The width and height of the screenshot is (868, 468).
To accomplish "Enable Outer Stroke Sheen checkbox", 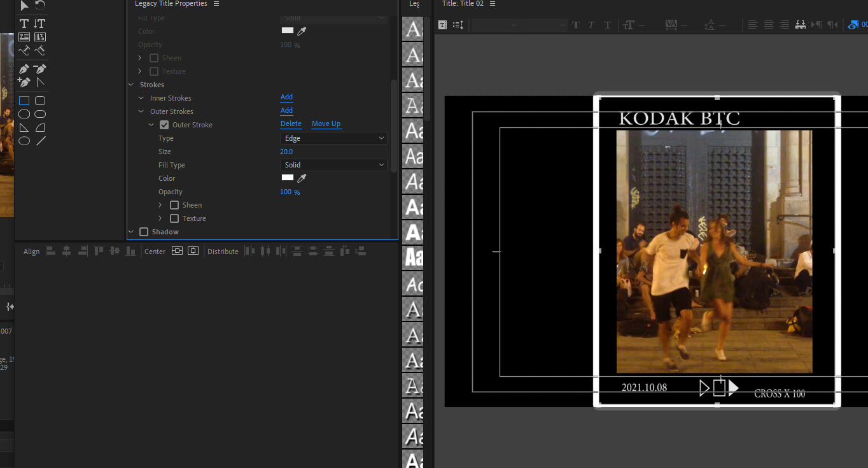I will click(x=174, y=205).
